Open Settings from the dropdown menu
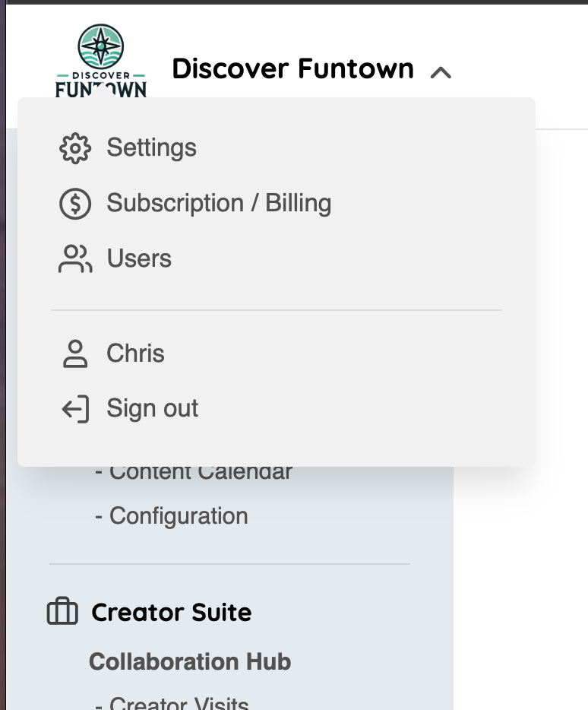The height and width of the screenshot is (710, 588). tap(151, 147)
